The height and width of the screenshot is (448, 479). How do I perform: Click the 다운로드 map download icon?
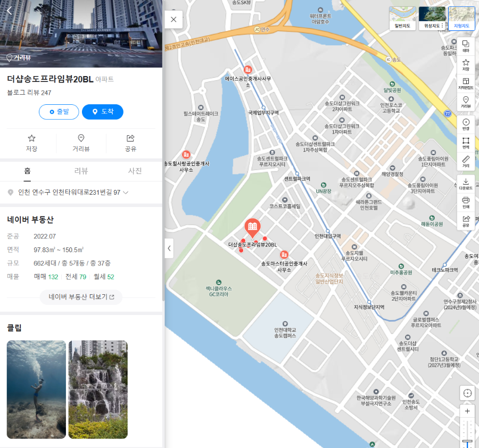tap(466, 184)
